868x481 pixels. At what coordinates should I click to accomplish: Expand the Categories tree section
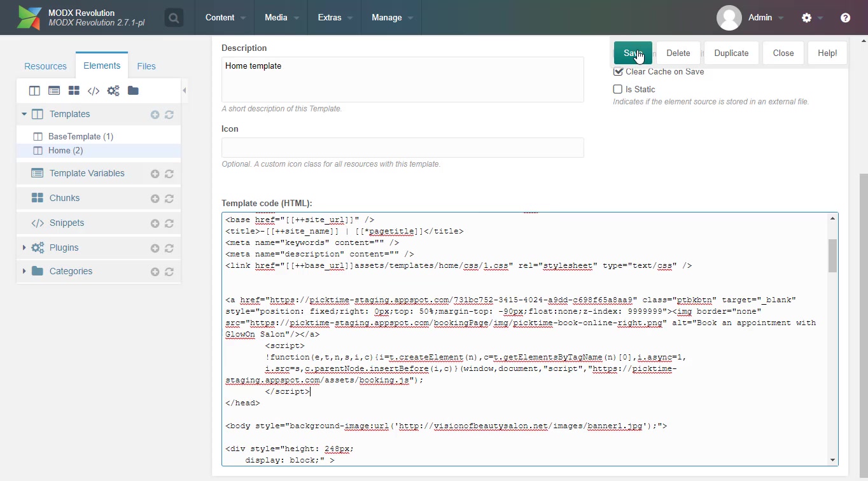tap(24, 271)
